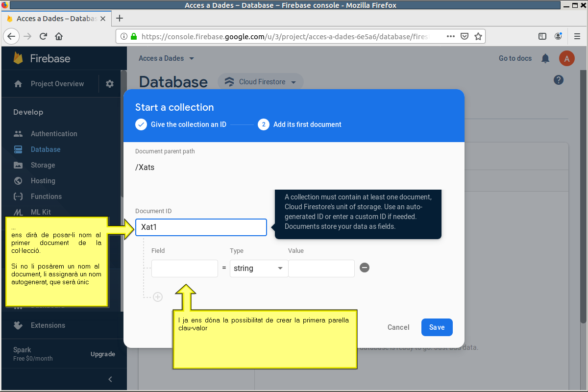Click the Develop section heading
This screenshot has height=392, width=588.
click(x=28, y=112)
